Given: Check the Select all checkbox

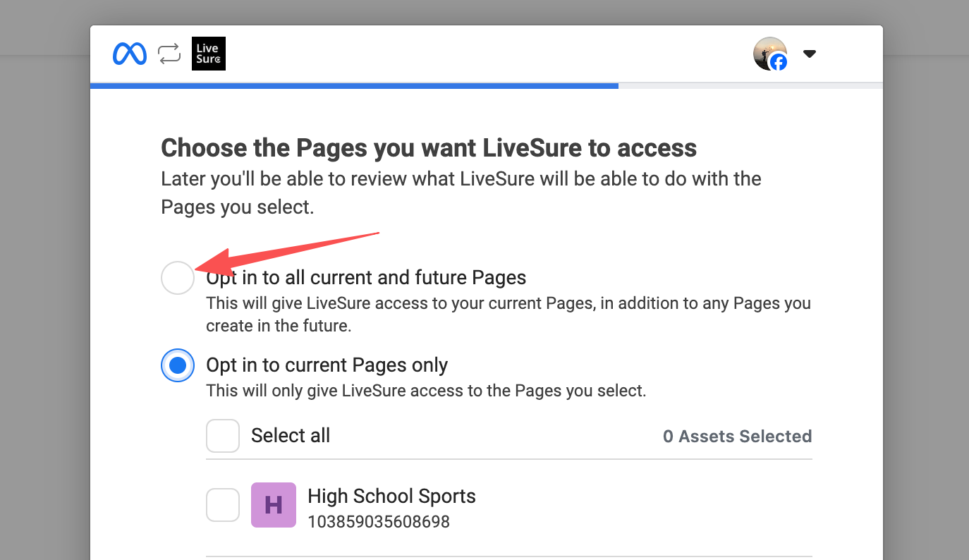Looking at the screenshot, I should 223,436.
